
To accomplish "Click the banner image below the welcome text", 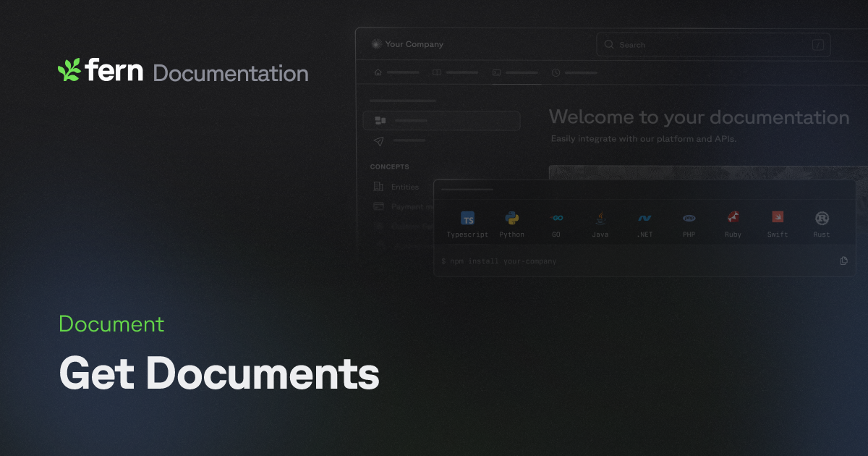I will (x=709, y=173).
